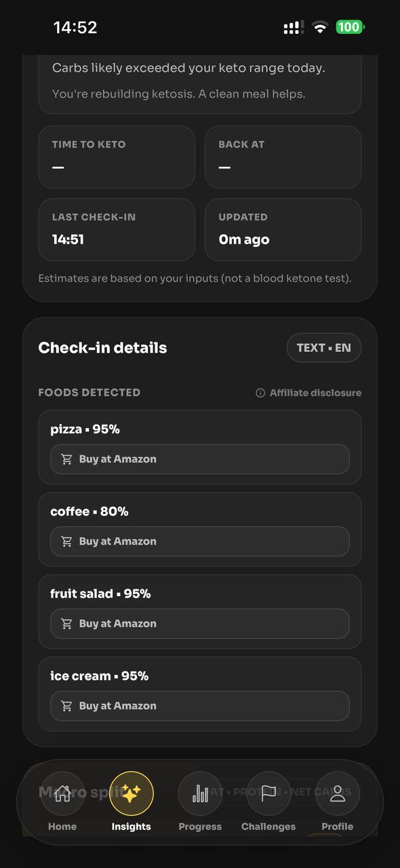Click the cart icon on coffee's Amazon button
This screenshot has height=868, width=400.
tap(66, 541)
